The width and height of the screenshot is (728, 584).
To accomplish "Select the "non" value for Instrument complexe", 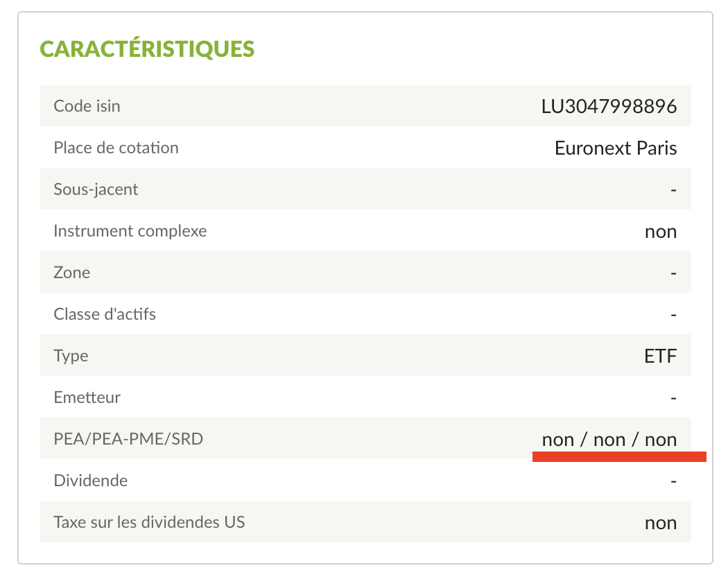I will click(x=660, y=232).
